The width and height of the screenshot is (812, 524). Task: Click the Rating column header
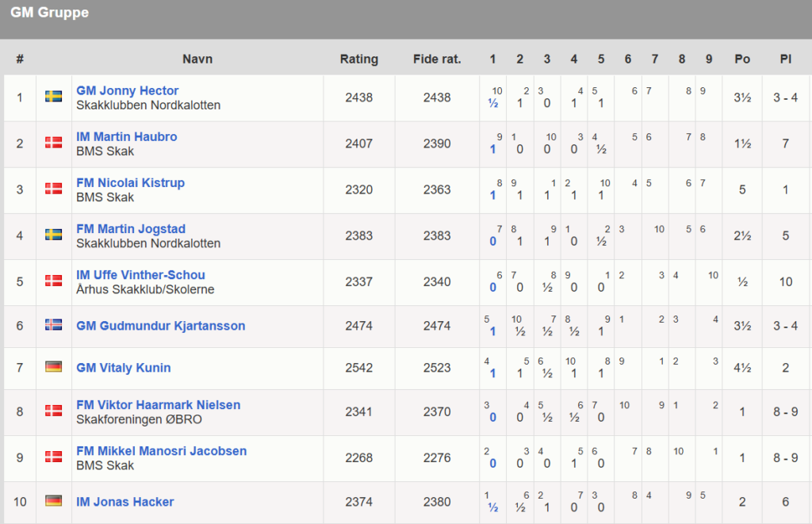(x=358, y=59)
